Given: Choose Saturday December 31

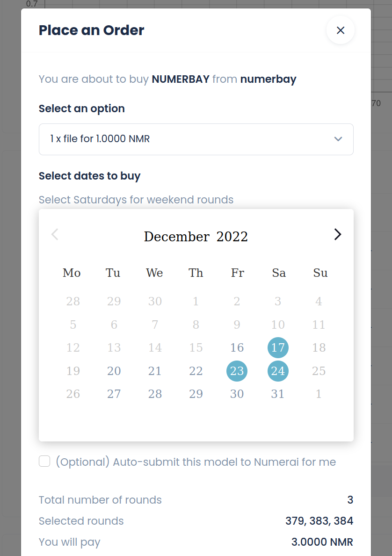Looking at the screenshot, I should point(278,394).
